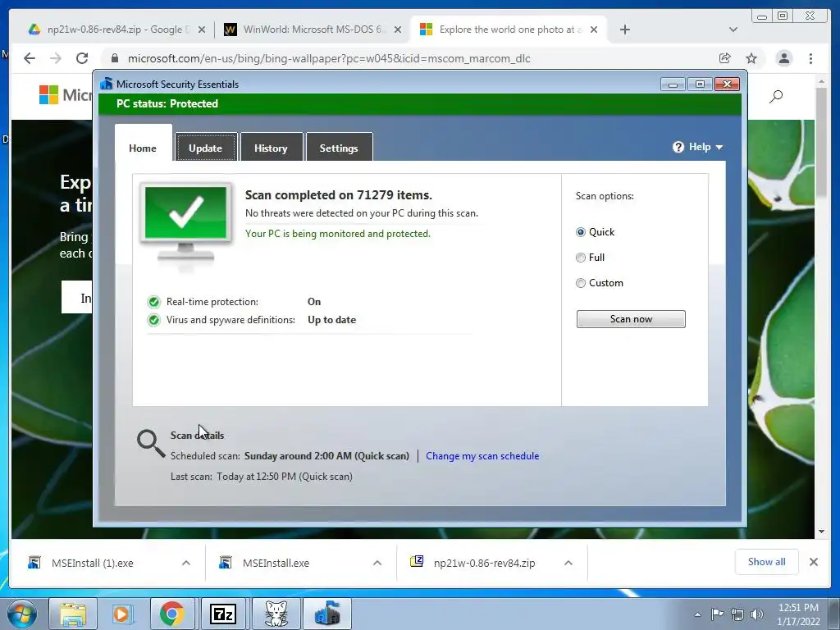The height and width of the screenshot is (630, 840).
Task: Open the Settings tab
Action: coord(339,148)
